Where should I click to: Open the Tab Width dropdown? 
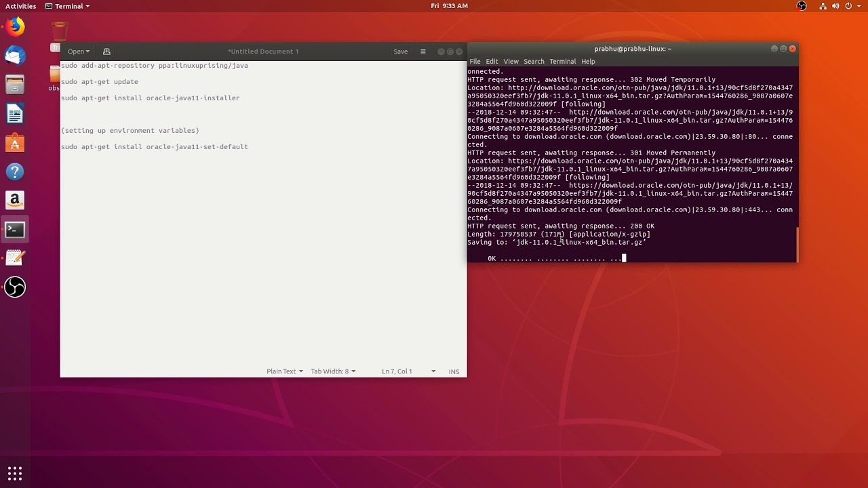333,371
